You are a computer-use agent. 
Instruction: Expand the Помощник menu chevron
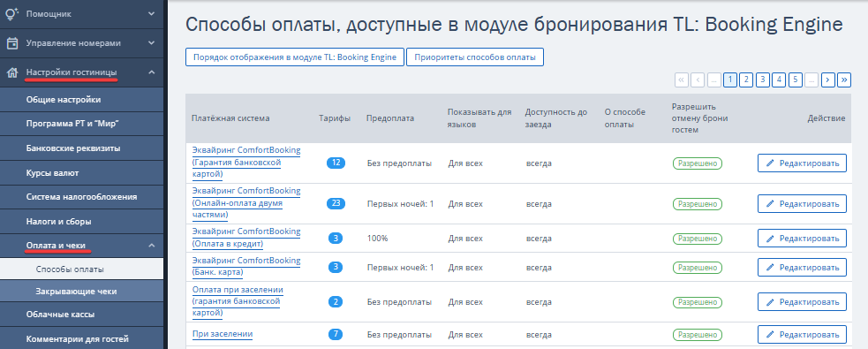(x=152, y=13)
